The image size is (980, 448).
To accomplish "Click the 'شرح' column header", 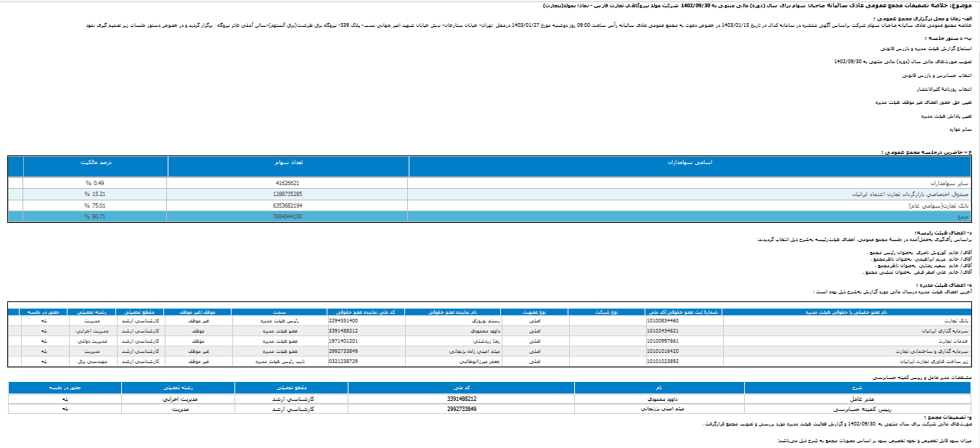I will 857,388.
